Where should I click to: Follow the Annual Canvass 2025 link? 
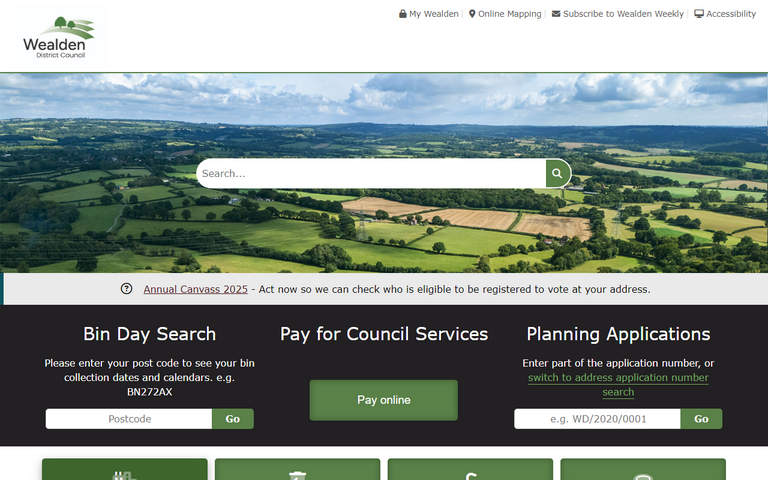195,289
